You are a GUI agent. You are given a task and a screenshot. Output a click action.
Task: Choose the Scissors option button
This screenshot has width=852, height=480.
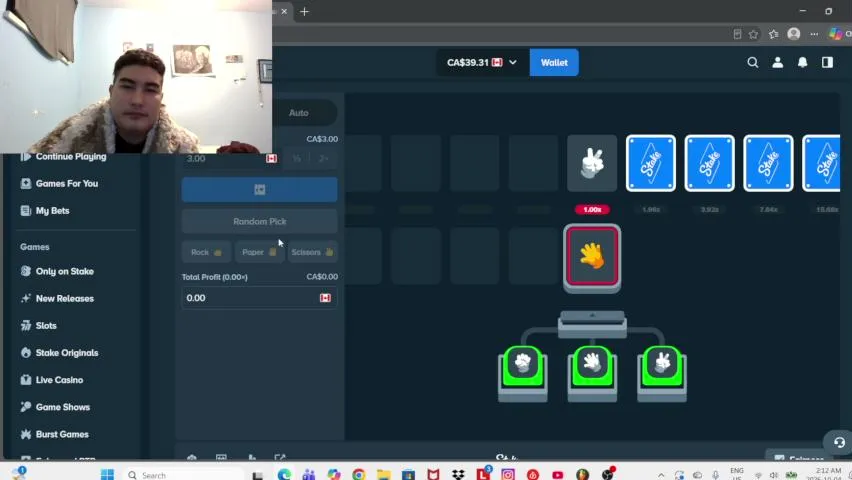[x=312, y=252]
